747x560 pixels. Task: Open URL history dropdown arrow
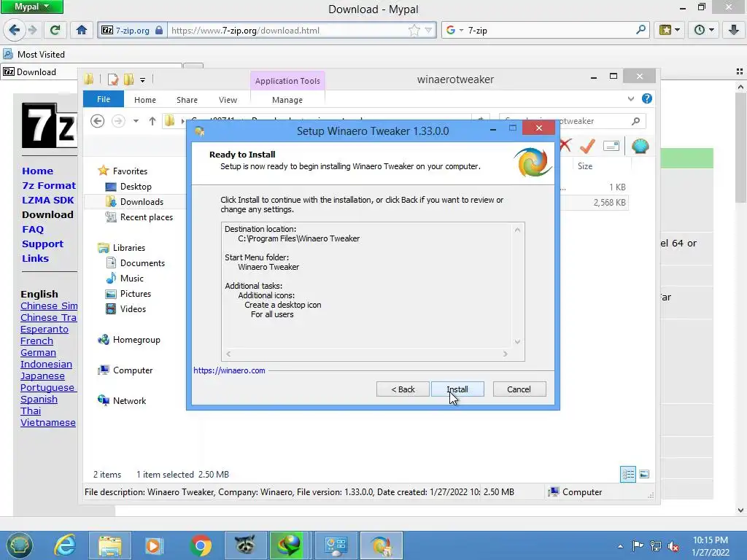click(x=428, y=31)
